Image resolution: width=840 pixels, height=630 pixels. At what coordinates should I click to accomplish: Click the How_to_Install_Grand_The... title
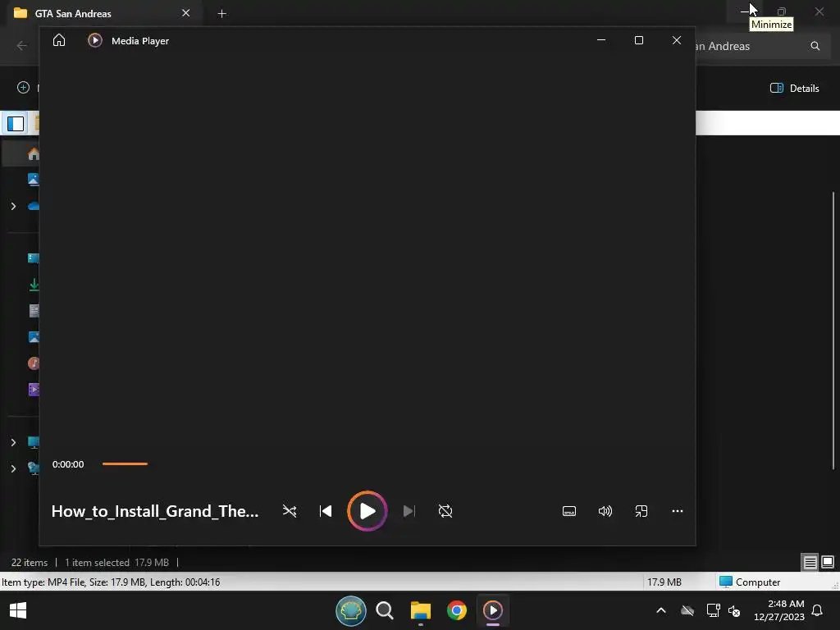(x=155, y=511)
